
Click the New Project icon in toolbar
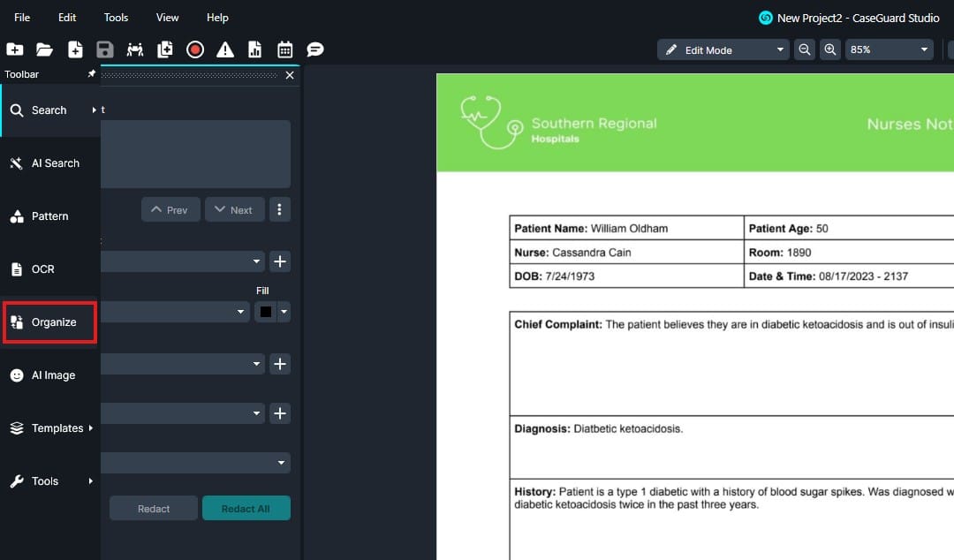(x=15, y=49)
